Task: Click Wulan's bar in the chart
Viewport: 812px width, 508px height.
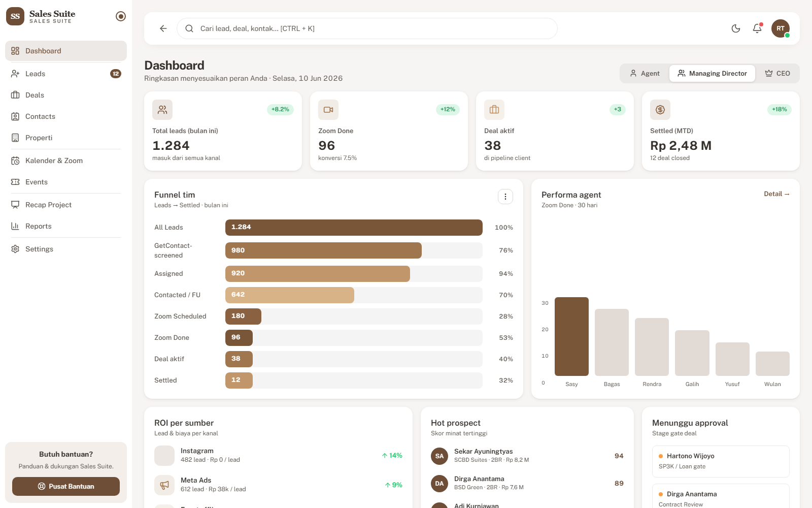Action: 772,364
